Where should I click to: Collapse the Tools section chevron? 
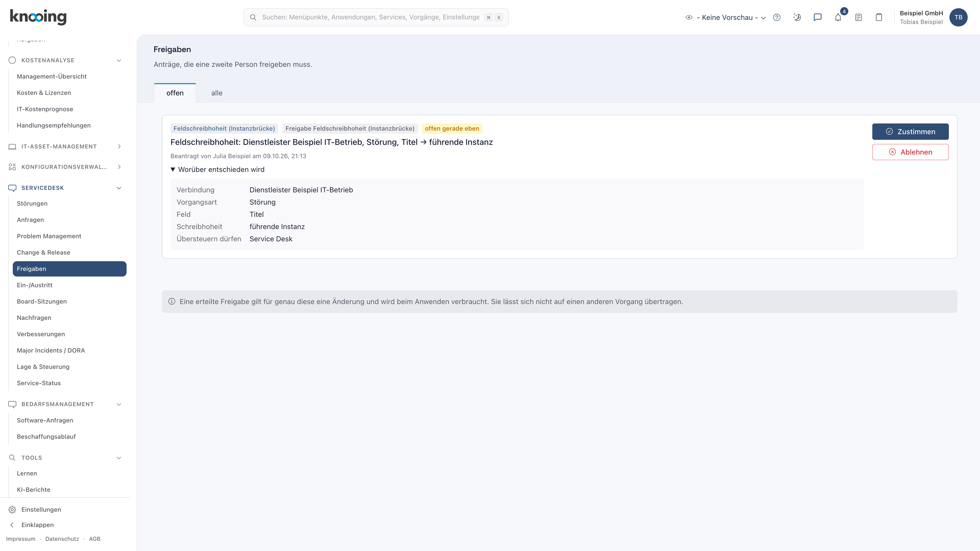119,458
